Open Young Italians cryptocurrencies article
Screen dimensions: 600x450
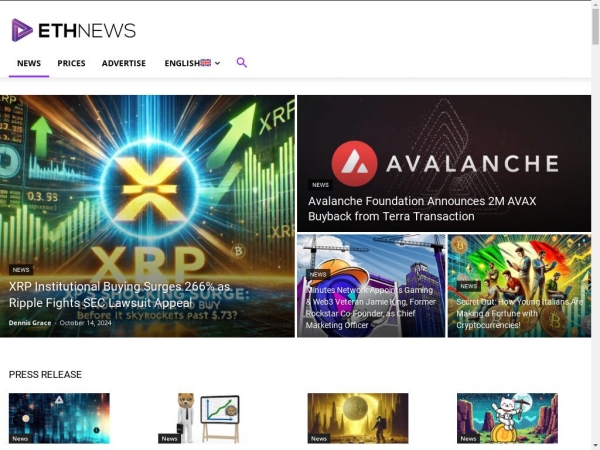(520, 313)
